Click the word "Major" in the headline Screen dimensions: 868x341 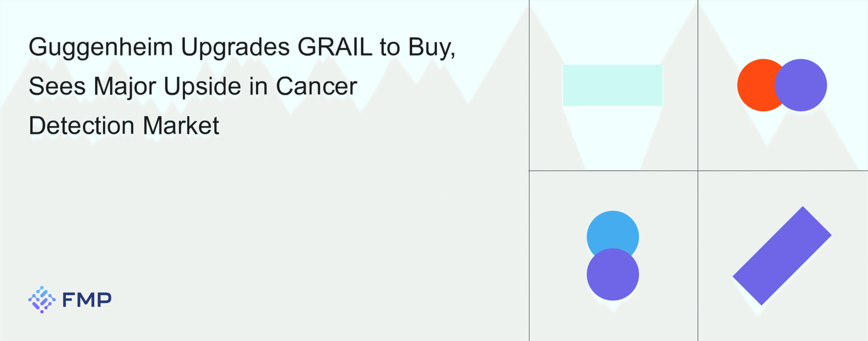tap(125, 87)
